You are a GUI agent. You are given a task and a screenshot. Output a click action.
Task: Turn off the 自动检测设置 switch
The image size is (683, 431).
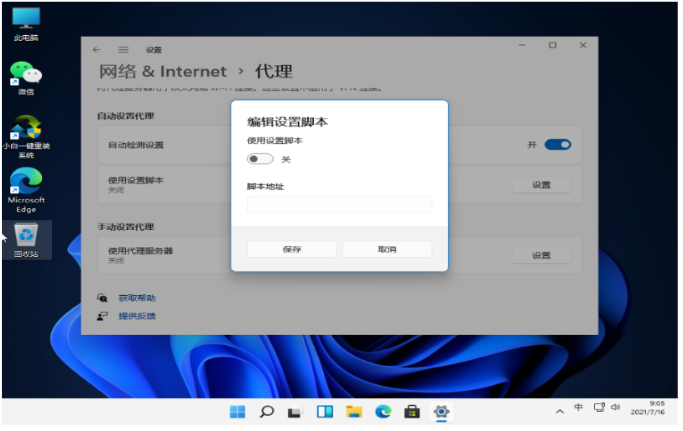(x=559, y=145)
